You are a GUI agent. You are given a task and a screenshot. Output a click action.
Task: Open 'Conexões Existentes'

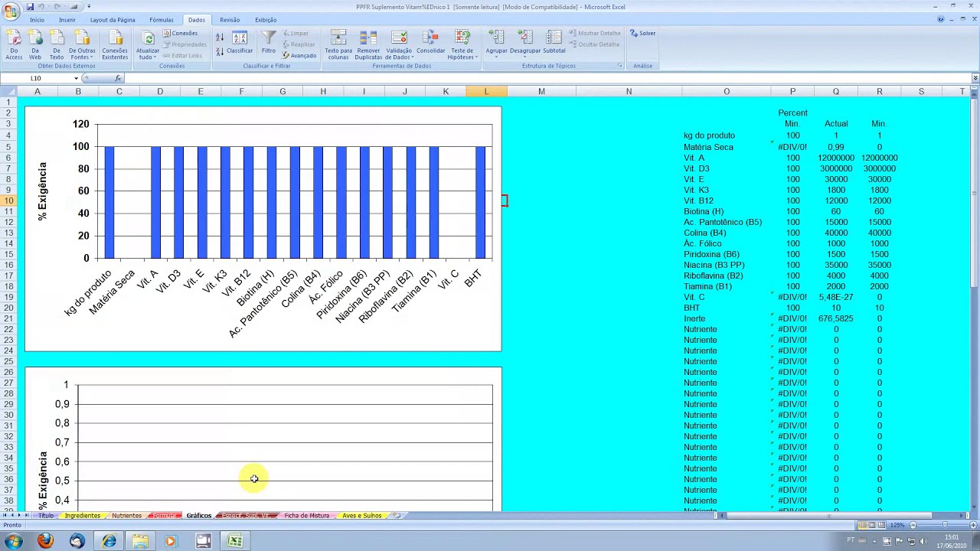pos(115,45)
